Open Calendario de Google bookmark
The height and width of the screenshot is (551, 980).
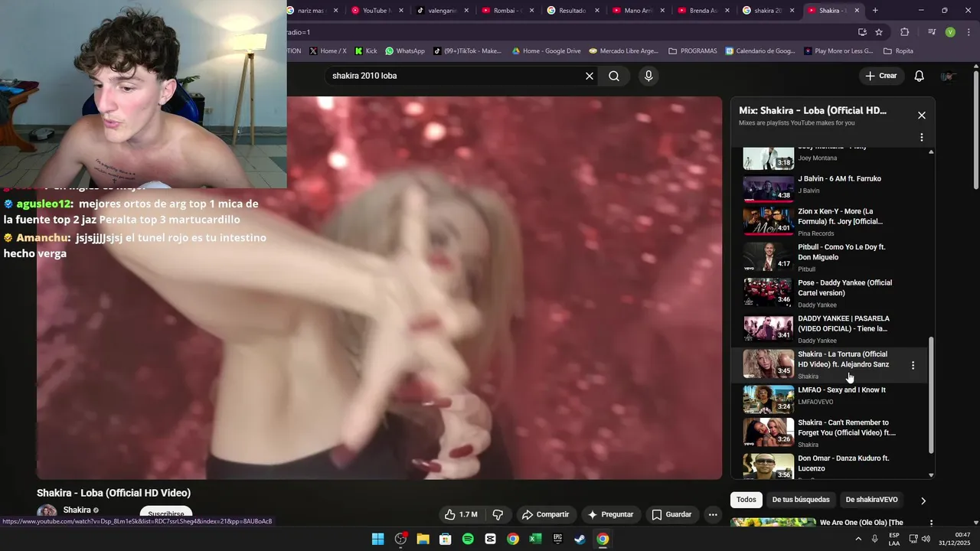tap(759, 51)
